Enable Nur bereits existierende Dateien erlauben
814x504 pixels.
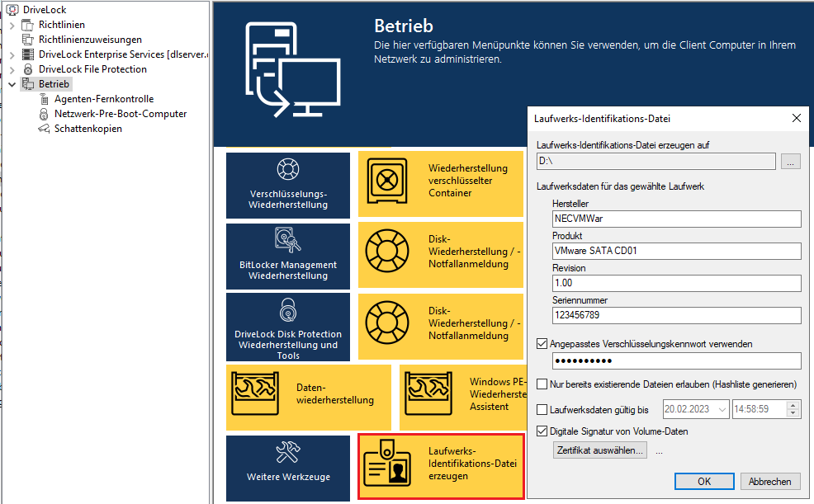coord(542,384)
